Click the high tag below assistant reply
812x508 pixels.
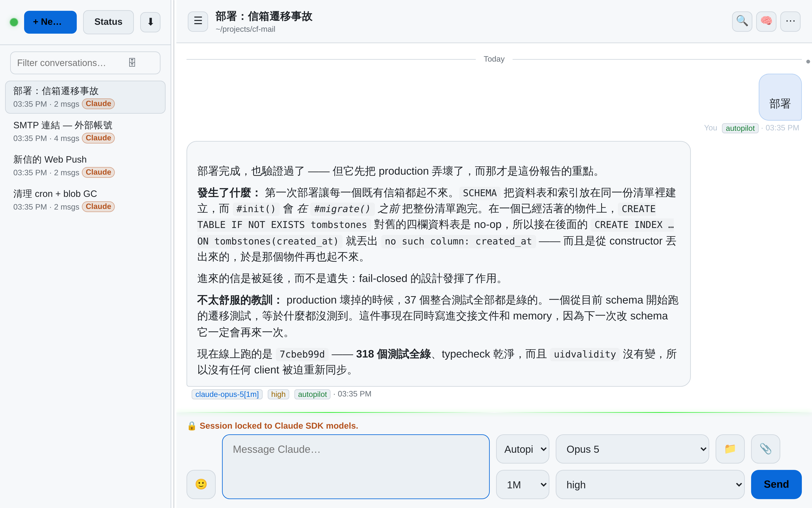(x=278, y=394)
